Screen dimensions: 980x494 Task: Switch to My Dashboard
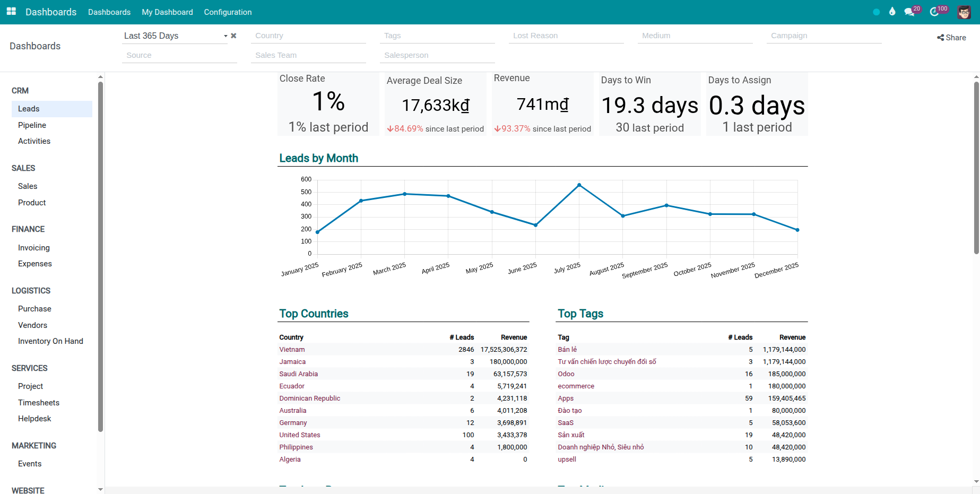pos(167,12)
